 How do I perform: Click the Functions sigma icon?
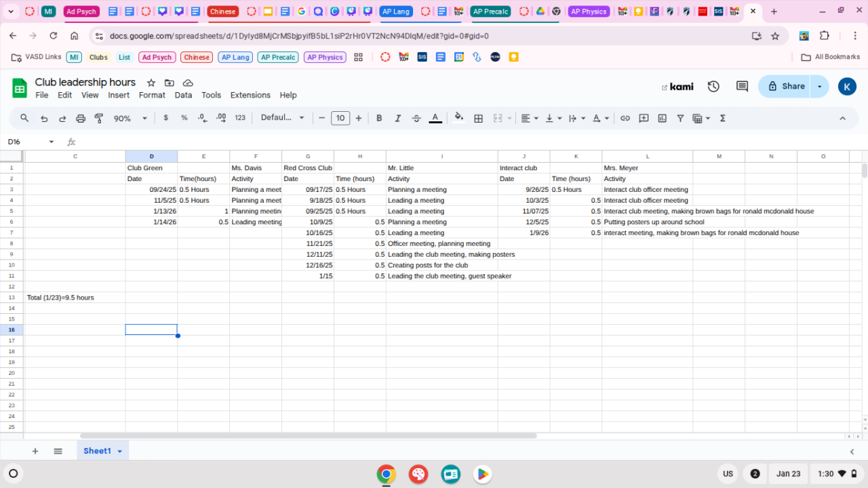click(x=722, y=118)
